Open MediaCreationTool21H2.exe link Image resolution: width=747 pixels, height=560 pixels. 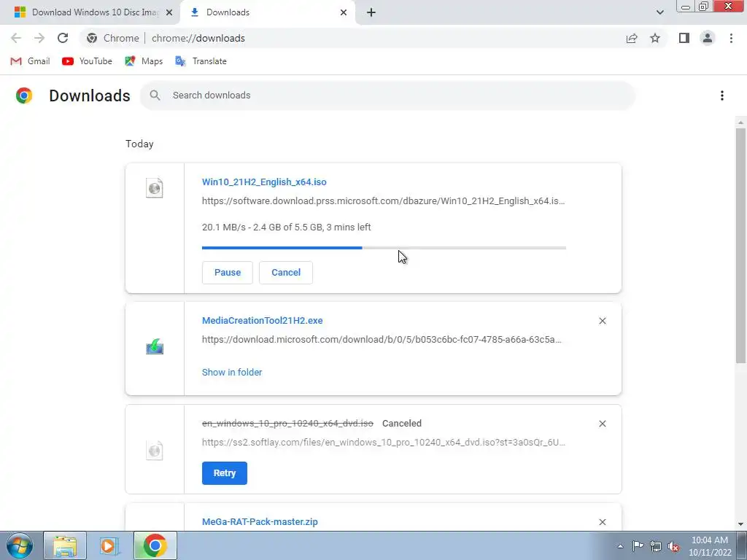click(262, 321)
